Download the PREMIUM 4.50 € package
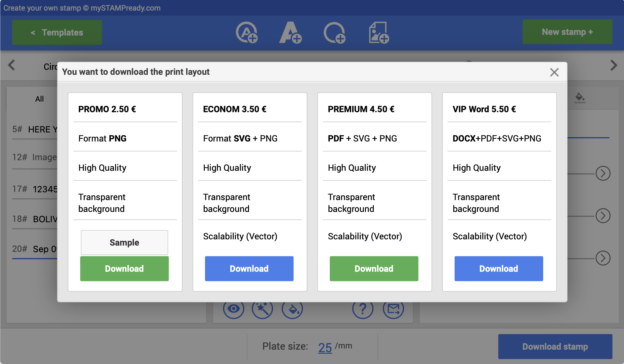624x364 pixels. coord(374,269)
